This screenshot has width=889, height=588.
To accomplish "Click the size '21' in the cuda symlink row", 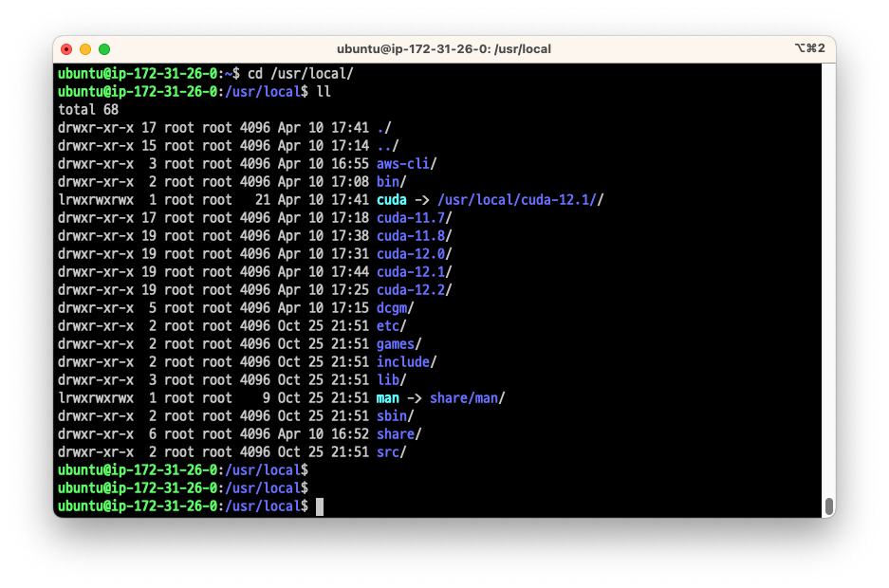I will coord(263,200).
